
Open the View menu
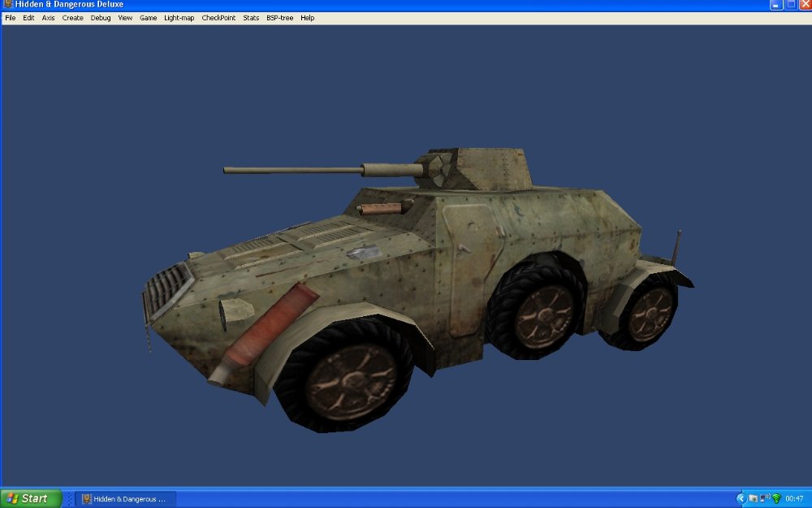tap(125, 18)
